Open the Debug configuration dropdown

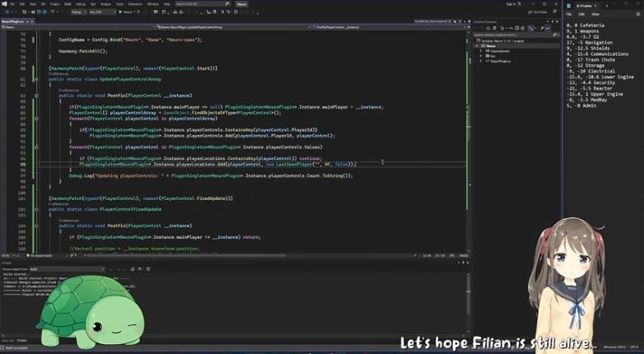coord(79,12)
